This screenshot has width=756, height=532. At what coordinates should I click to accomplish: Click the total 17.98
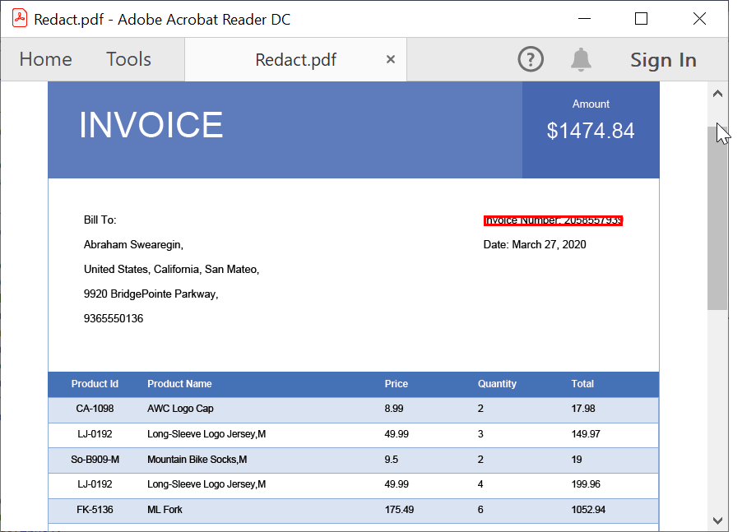[x=583, y=409]
